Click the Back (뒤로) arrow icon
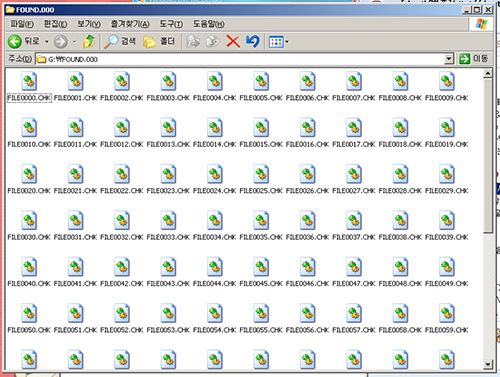This screenshot has height=377, width=500. coord(15,42)
